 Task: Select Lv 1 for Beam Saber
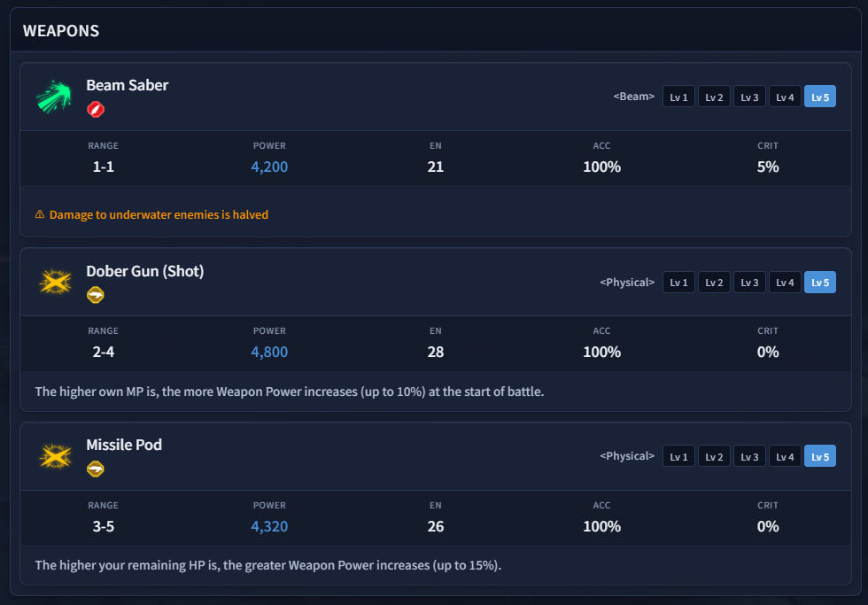(x=678, y=97)
